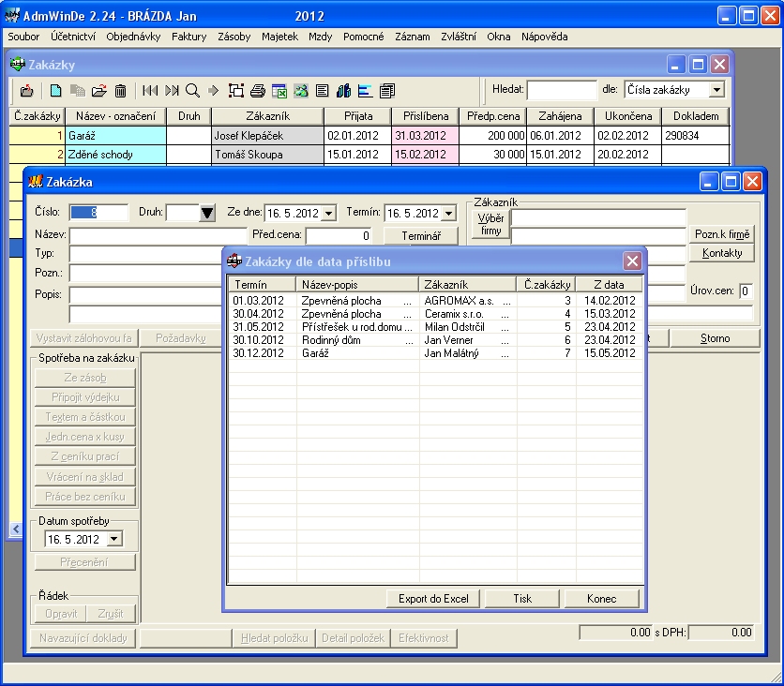Export to Excel using the table toolbar icon
Screen dimensions: 784x686
coord(279,90)
